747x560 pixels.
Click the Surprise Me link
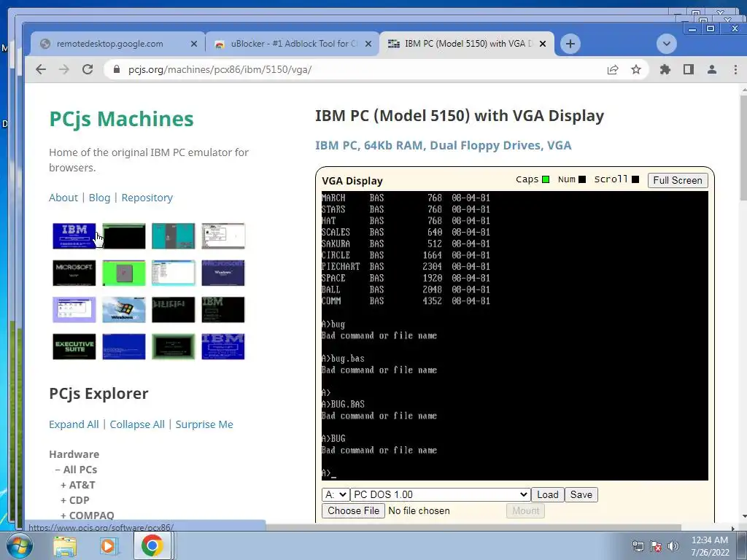(x=204, y=424)
